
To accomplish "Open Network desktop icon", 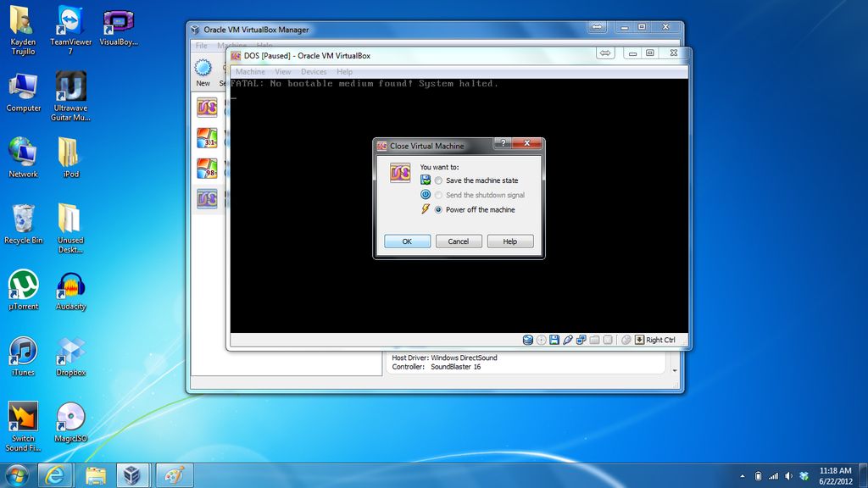I will click(x=23, y=158).
